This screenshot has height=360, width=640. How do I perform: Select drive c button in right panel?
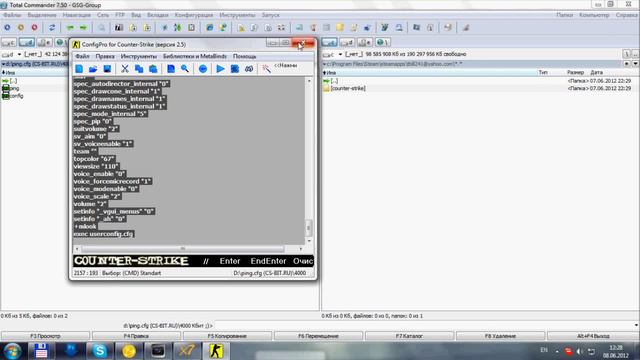coord(330,42)
